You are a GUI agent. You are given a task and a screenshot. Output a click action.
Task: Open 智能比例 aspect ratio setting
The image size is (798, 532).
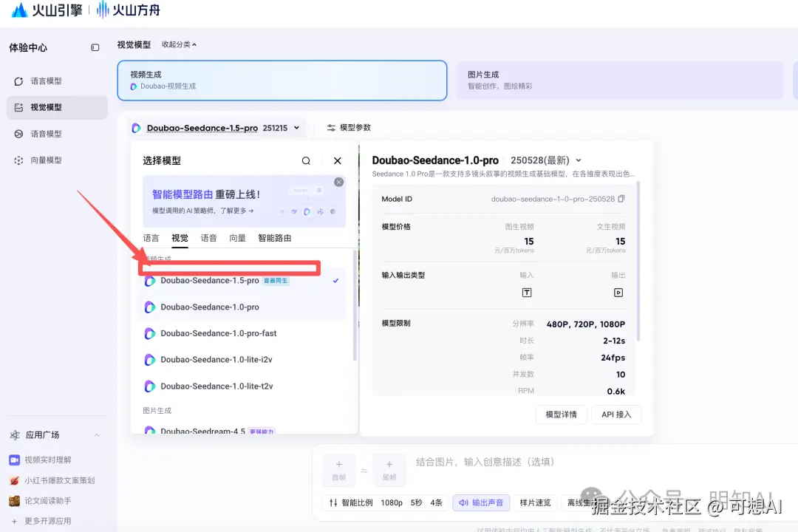tap(351, 502)
